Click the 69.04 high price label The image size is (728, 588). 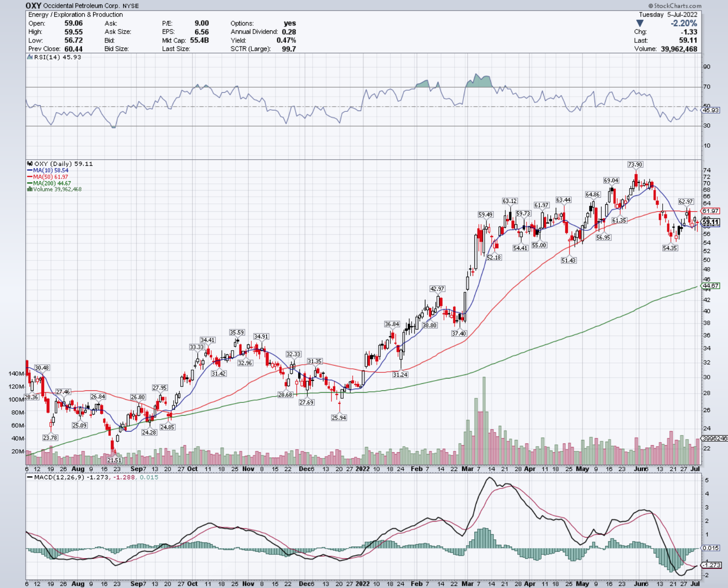611,180
